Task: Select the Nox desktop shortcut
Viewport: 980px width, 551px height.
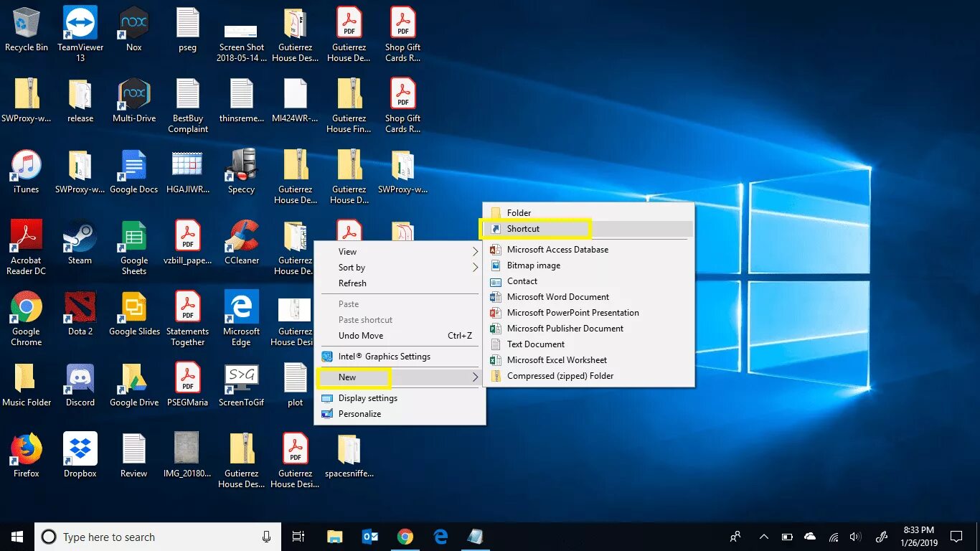Action: click(134, 29)
